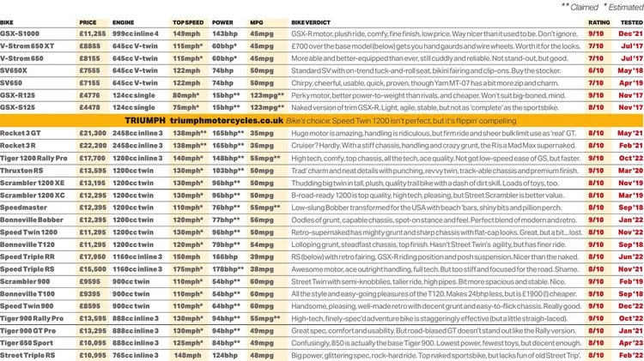Click the Nov'22 tested date for Speed Twin 1200
The height and width of the screenshot is (361, 644).
(x=631, y=232)
